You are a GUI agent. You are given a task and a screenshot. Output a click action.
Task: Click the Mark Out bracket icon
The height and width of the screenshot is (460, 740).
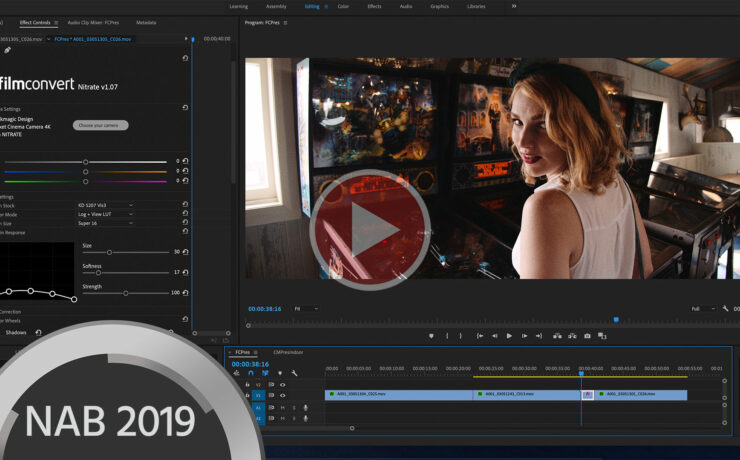pos(461,336)
